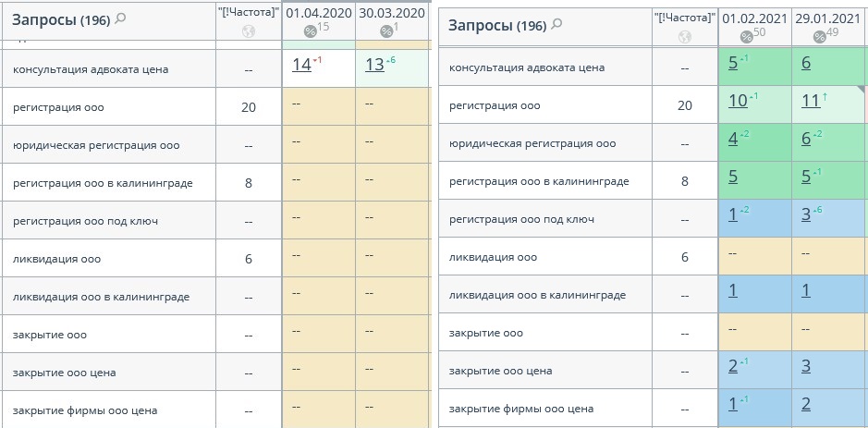
Task: Select query ликвидация ооо in 2020 table
Action: click(x=57, y=259)
